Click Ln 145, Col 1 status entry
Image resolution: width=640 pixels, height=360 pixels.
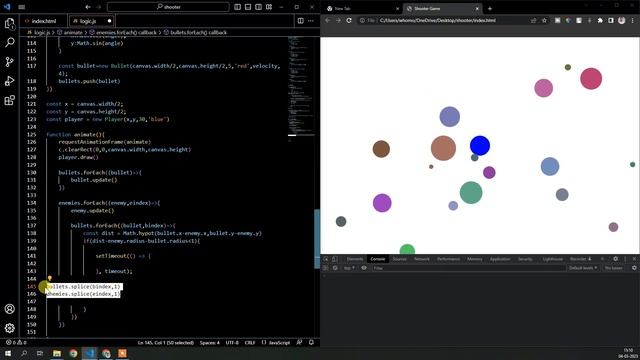click(x=166, y=342)
